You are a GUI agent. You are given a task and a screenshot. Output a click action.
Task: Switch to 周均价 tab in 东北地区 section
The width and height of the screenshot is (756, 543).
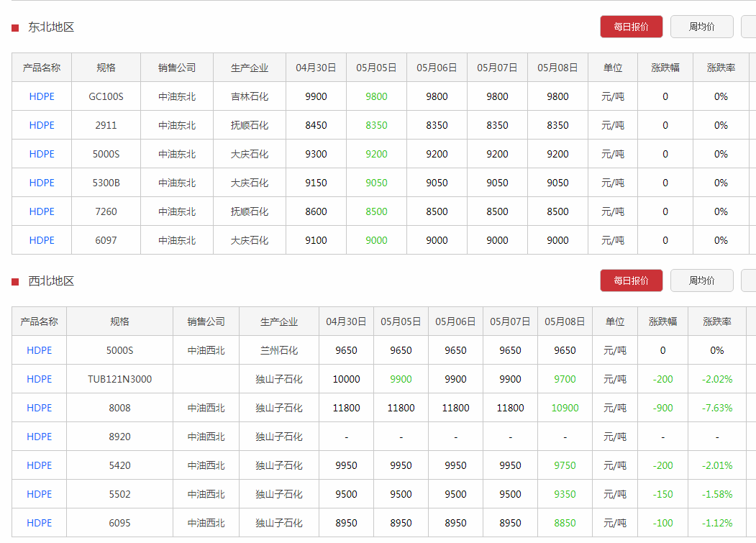click(x=701, y=27)
